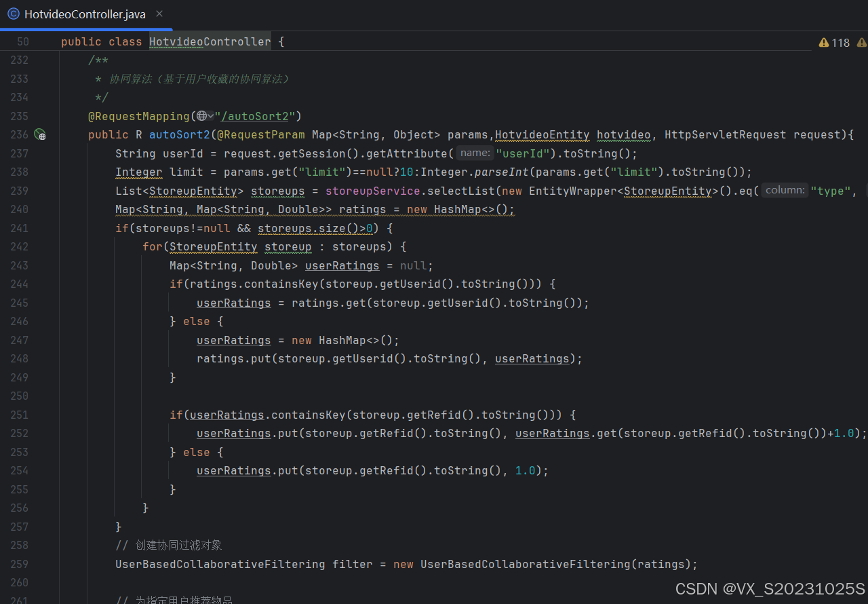Open the dropdown chevron next to the globe icon
The width and height of the screenshot is (868, 604).
211,116
